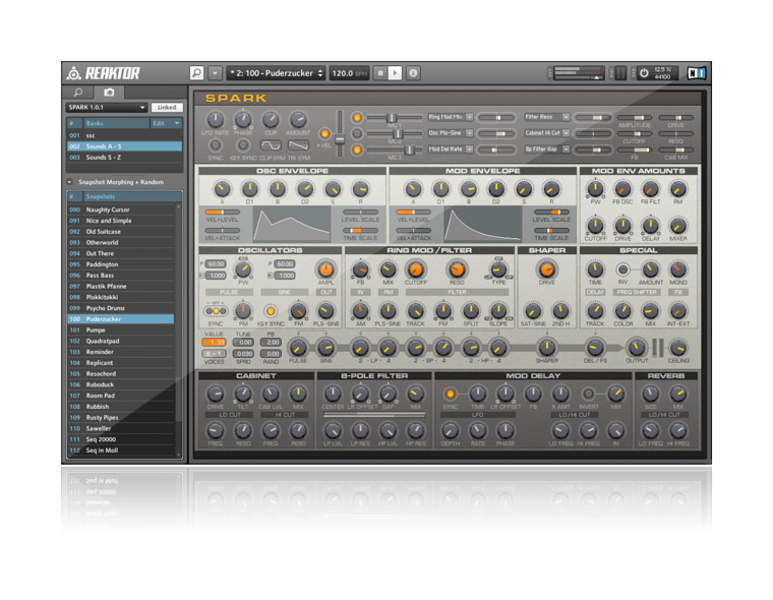Open the browser search magnifier in the toolbar
Screen dimensions: 773x600
point(197,73)
